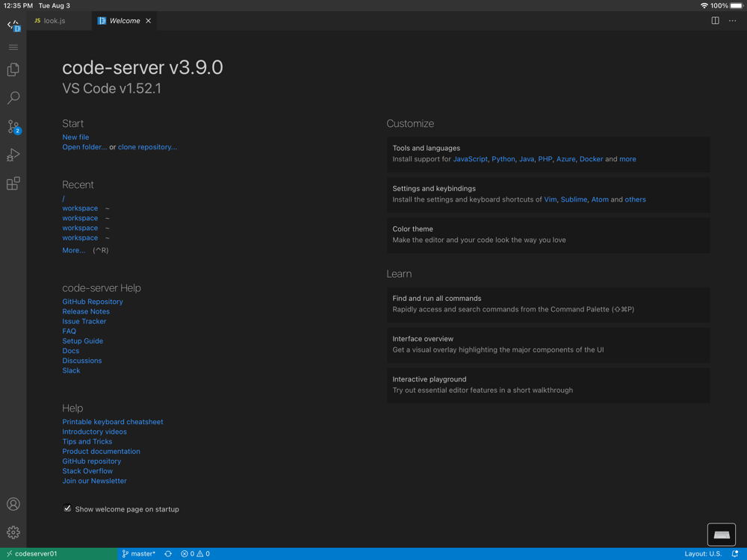747x560 pixels.
Task: Open Introductory videos link
Action: (x=94, y=432)
